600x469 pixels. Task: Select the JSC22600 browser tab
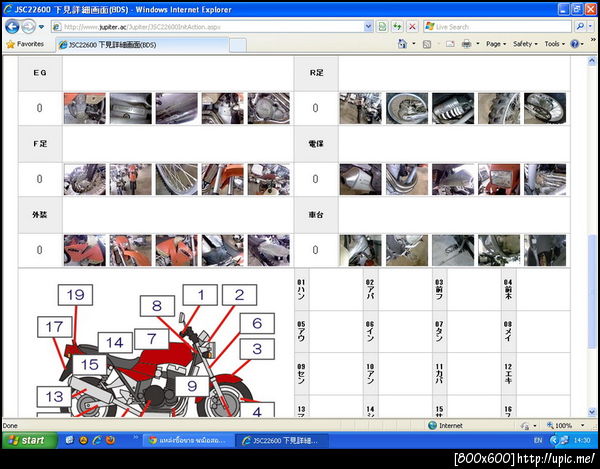point(142,45)
